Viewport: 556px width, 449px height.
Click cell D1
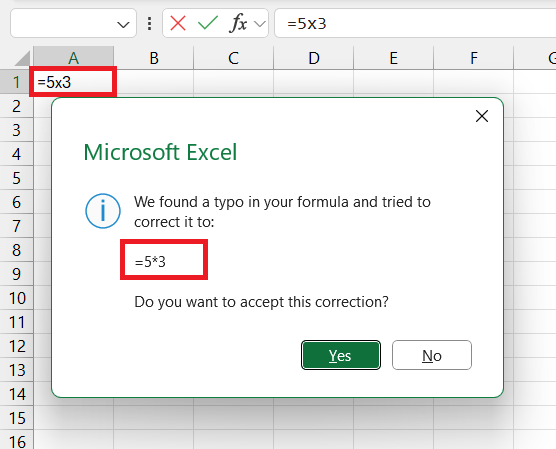point(313,82)
